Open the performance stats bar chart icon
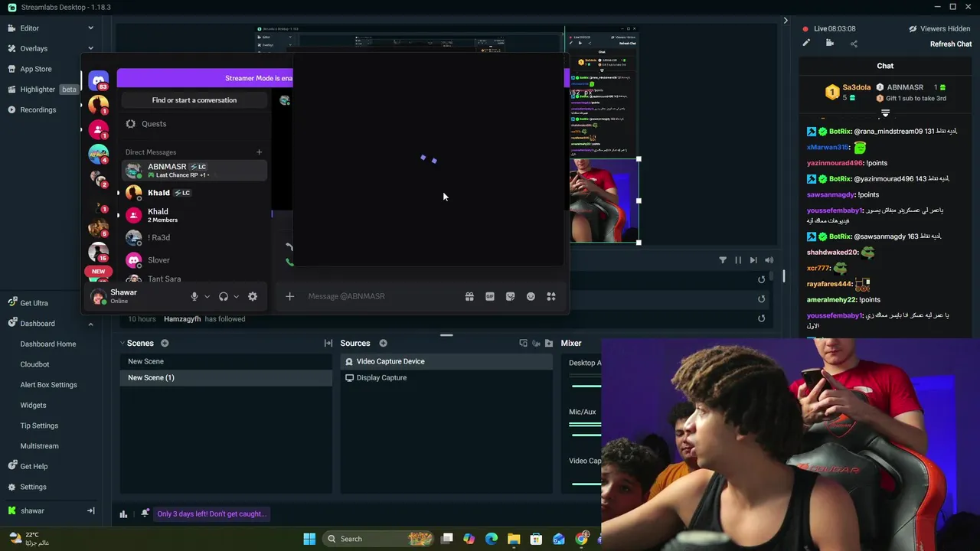 click(x=123, y=514)
